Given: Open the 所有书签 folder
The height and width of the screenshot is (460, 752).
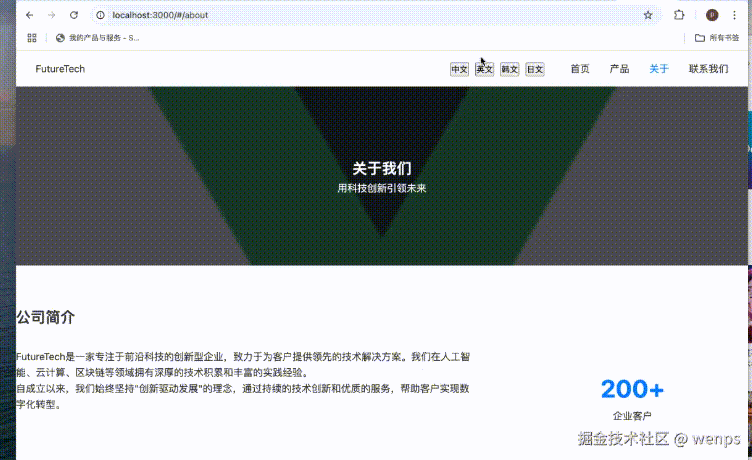Looking at the screenshot, I should tap(717, 38).
